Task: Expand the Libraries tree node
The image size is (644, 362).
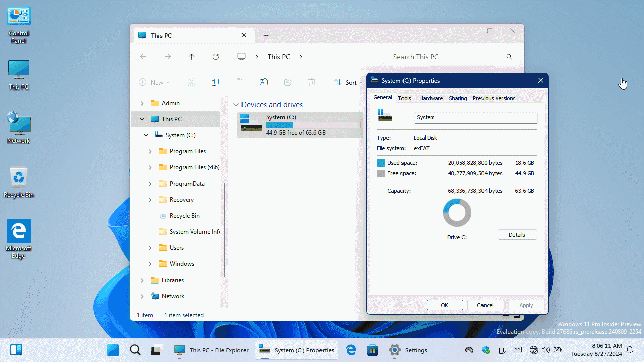Action: 142,280
